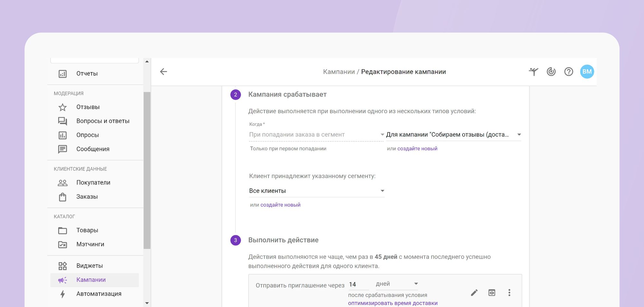Open the three-dot more options menu
644x307 pixels.
point(509,293)
